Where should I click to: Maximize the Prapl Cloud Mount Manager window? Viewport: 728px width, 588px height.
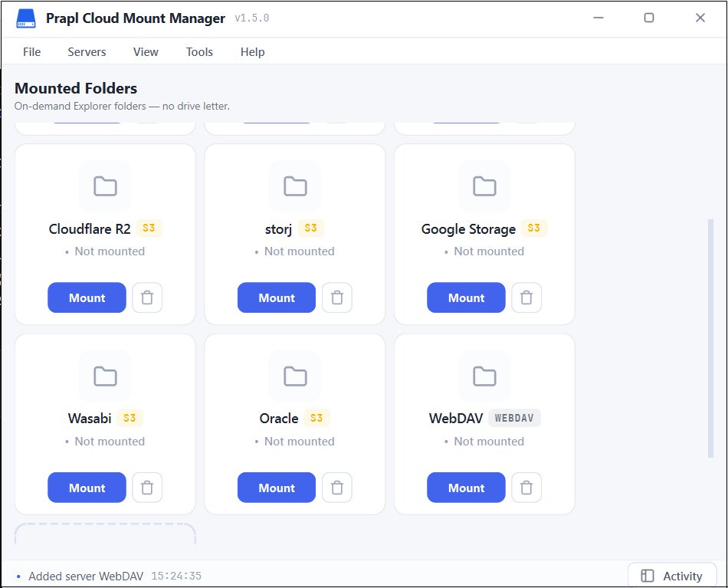pos(649,18)
